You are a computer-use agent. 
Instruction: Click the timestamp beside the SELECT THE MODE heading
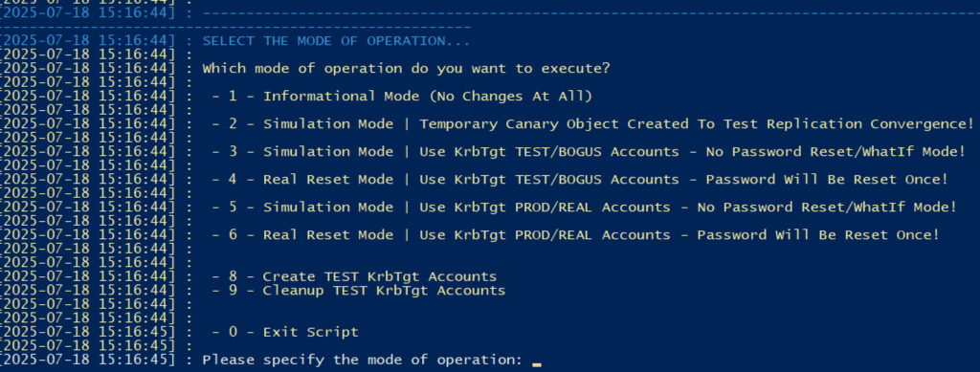pos(88,41)
